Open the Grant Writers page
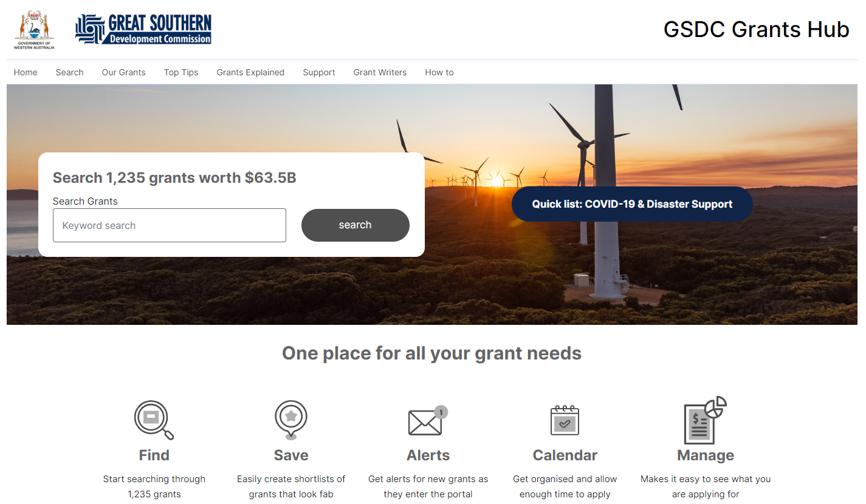 (x=380, y=72)
